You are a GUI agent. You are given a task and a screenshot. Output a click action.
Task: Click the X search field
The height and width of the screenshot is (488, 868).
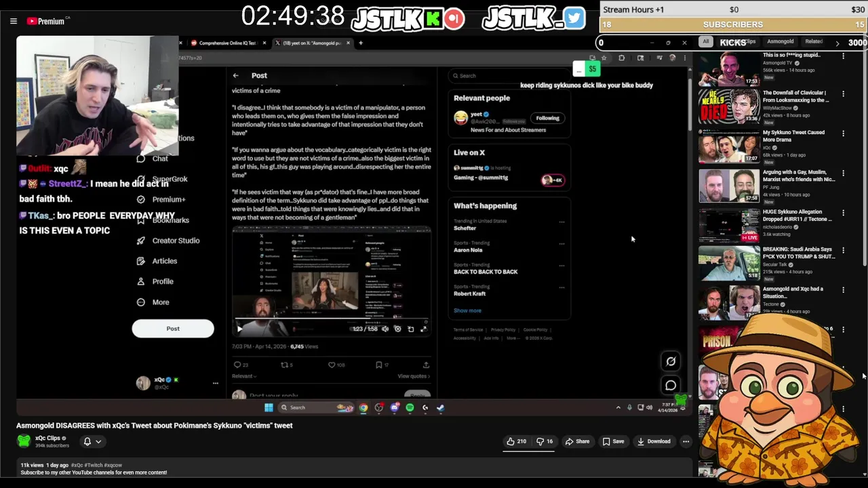tap(509, 76)
